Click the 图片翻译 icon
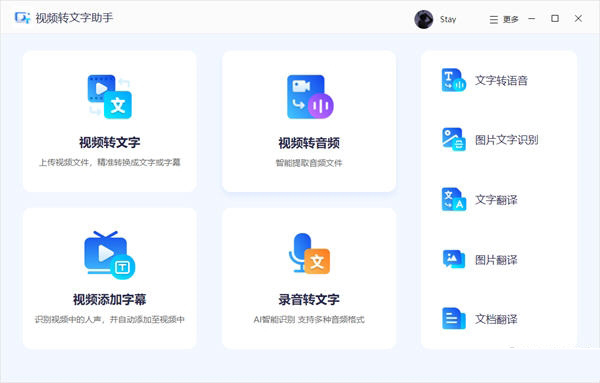 tap(453, 259)
